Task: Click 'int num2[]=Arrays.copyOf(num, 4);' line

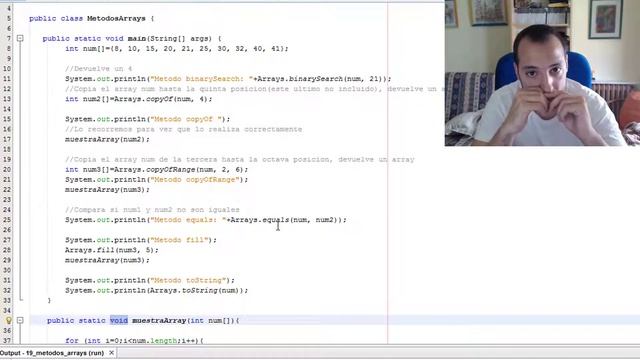Action: click(139, 99)
